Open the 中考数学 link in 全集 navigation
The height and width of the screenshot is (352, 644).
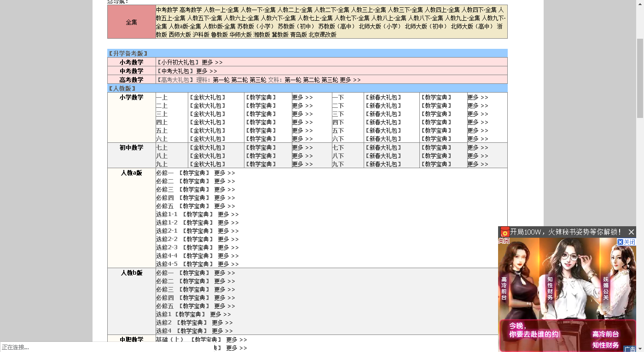[x=167, y=10]
